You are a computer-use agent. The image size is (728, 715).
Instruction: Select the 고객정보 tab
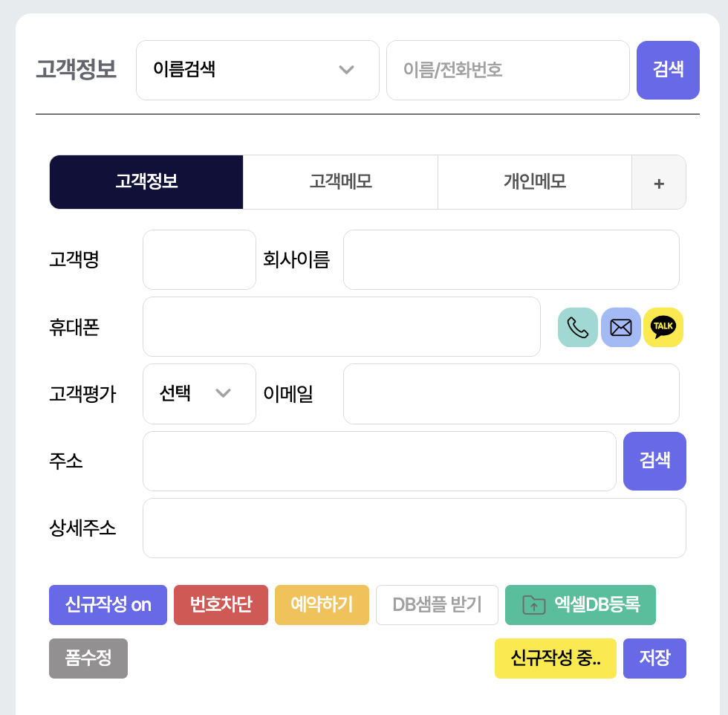146,182
